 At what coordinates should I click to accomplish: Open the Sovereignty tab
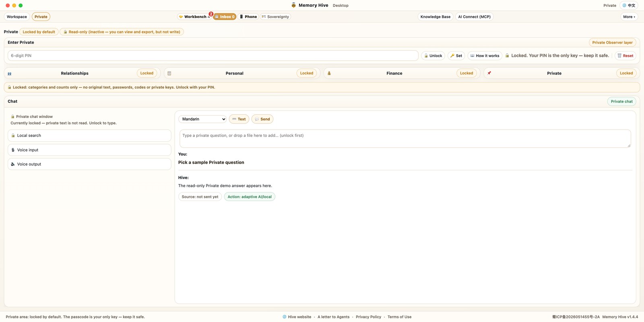click(275, 17)
